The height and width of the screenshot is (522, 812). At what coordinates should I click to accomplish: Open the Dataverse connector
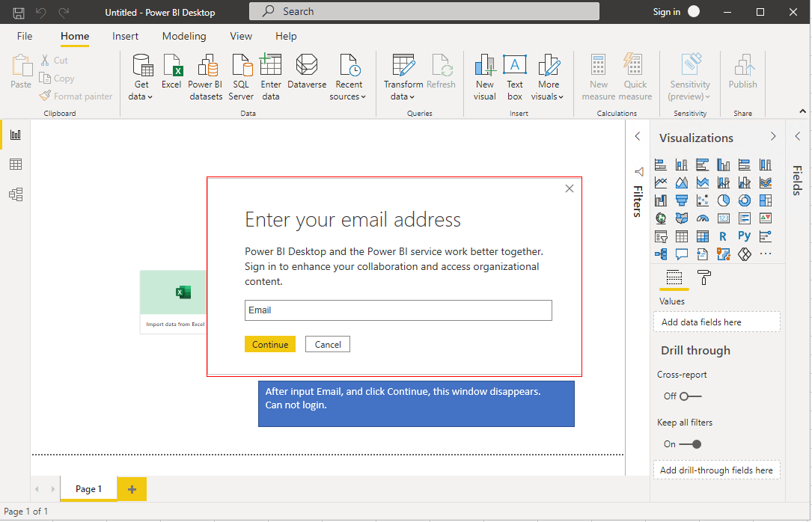coord(307,72)
